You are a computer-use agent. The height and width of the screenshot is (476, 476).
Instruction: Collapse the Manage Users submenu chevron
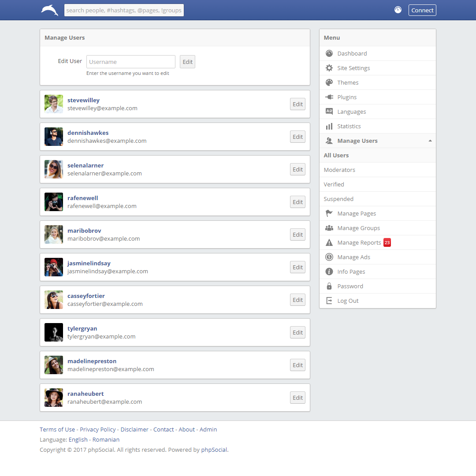(430, 141)
